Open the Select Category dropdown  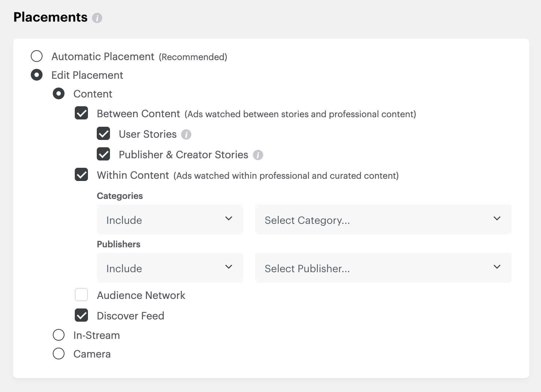pyautogui.click(x=383, y=219)
